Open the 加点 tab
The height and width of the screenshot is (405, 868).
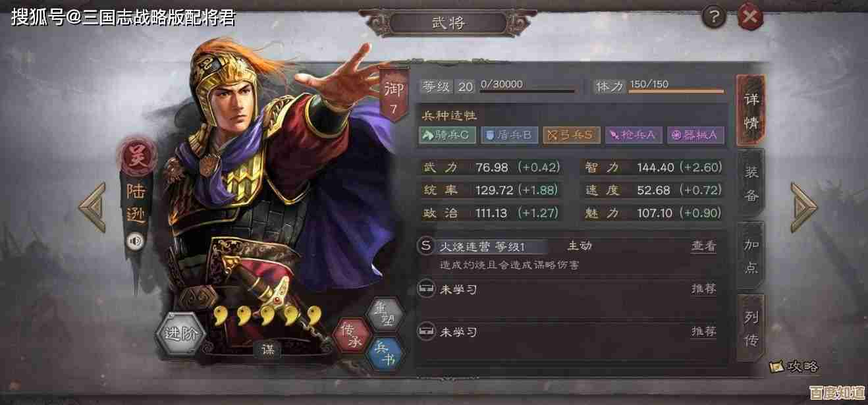751,256
